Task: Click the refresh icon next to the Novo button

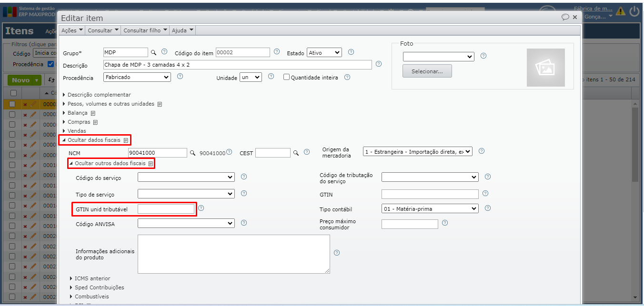Action: [x=51, y=80]
